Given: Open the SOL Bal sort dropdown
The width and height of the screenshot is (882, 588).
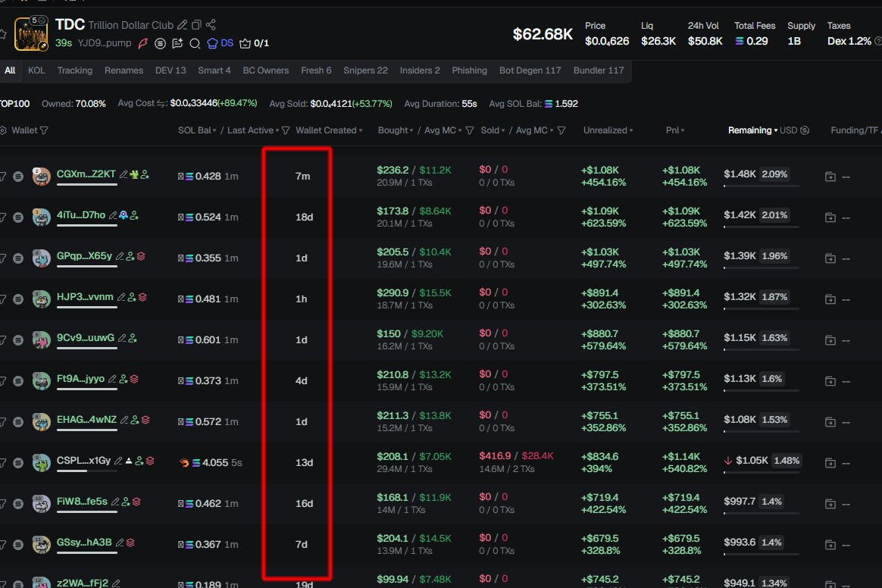Looking at the screenshot, I should click(214, 130).
